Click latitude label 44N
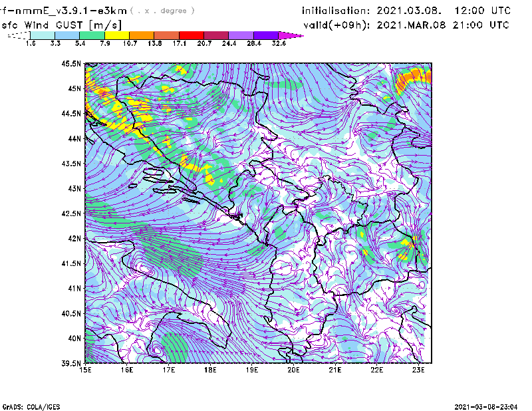This screenshot has height=411, width=532. pos(74,138)
